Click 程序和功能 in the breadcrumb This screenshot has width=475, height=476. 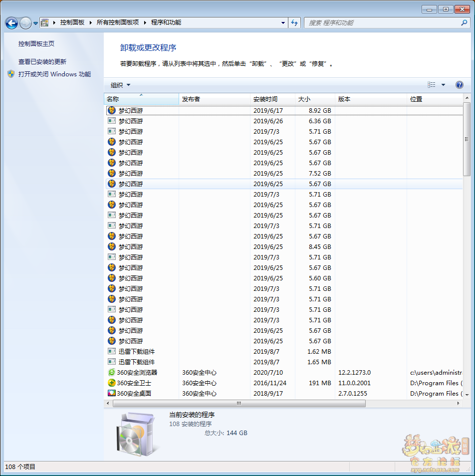click(166, 22)
